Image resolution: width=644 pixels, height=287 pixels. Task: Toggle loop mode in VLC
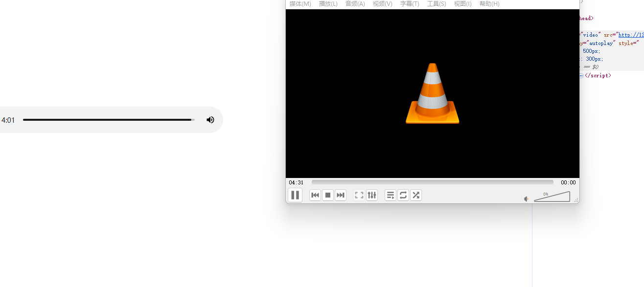tap(403, 195)
